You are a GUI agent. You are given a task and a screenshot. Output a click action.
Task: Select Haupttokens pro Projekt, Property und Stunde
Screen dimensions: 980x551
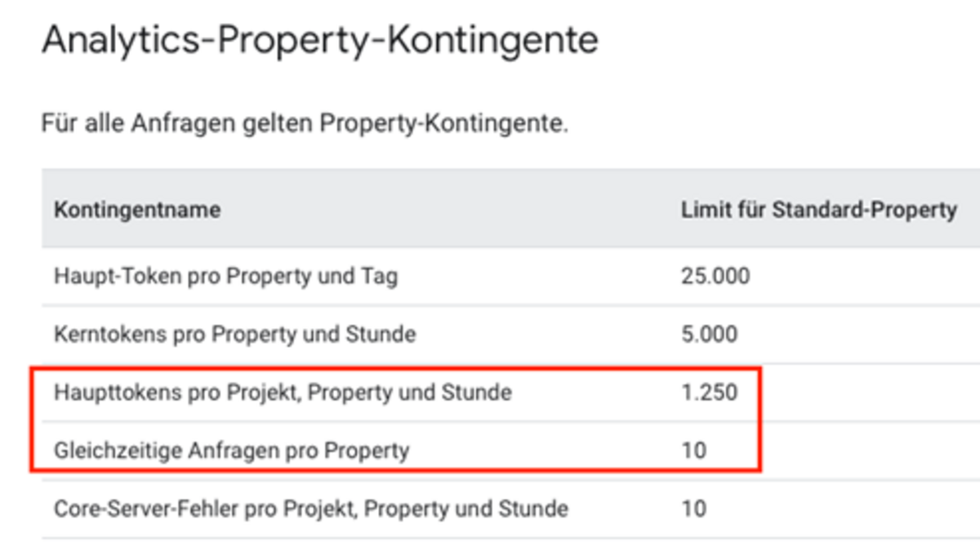(283, 393)
